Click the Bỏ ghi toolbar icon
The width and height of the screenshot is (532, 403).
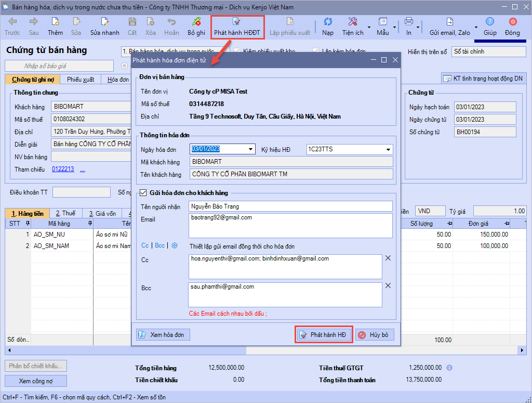click(196, 22)
